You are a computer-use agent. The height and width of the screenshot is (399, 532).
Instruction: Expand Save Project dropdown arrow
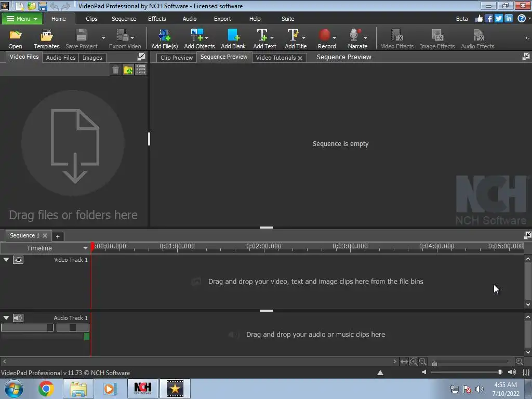tap(103, 37)
